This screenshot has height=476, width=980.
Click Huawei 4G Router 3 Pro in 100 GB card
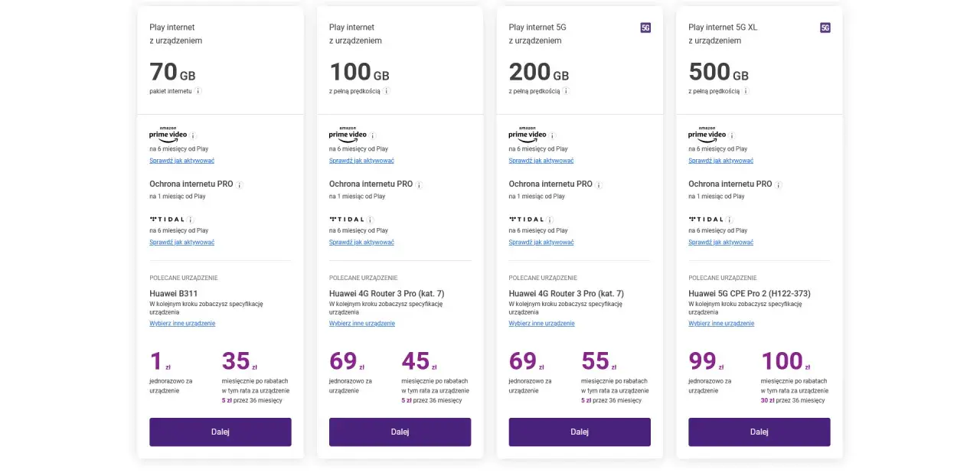pyautogui.click(x=387, y=293)
